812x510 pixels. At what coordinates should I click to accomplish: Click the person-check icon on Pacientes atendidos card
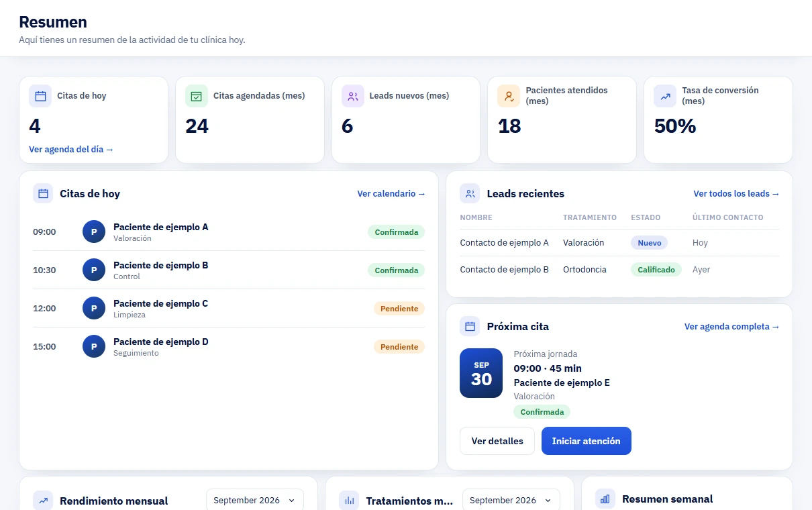[x=509, y=96]
